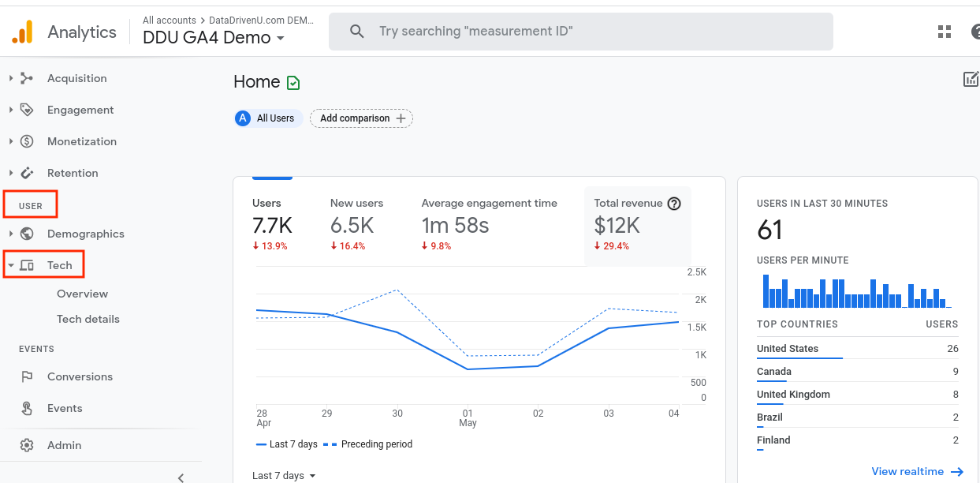Image resolution: width=980 pixels, height=483 pixels.
Task: Go to Events in the sidebar
Action: [x=65, y=408]
